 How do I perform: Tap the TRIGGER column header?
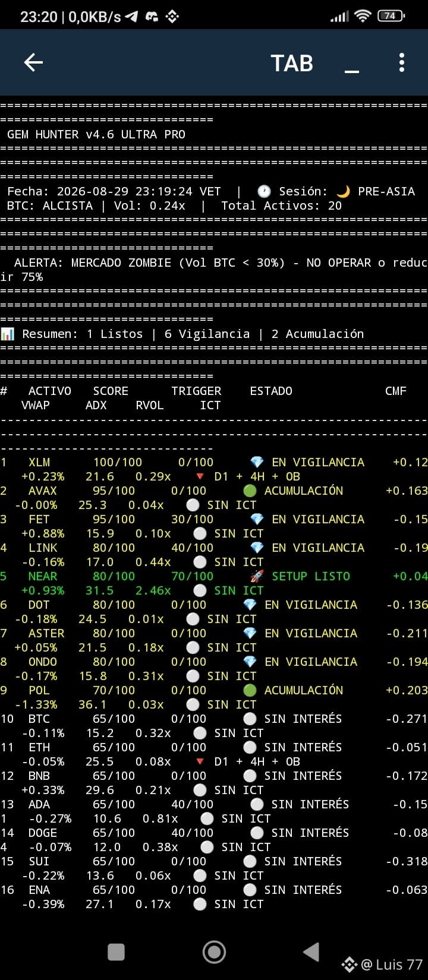pyautogui.click(x=196, y=391)
